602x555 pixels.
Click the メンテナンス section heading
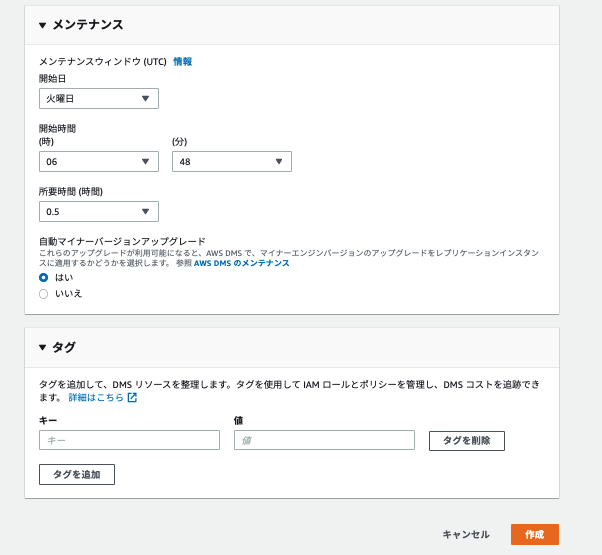click(88, 25)
